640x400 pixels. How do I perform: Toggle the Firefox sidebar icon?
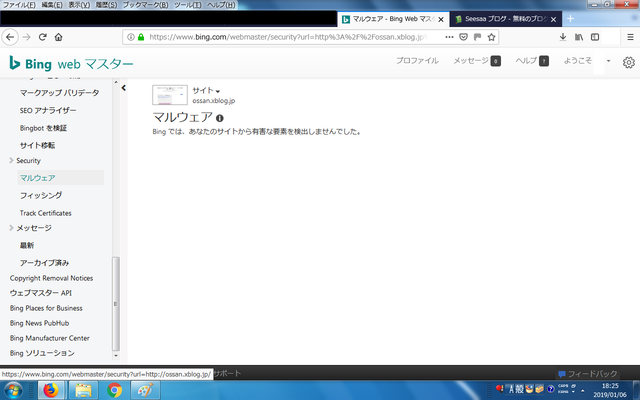pyautogui.click(x=595, y=37)
